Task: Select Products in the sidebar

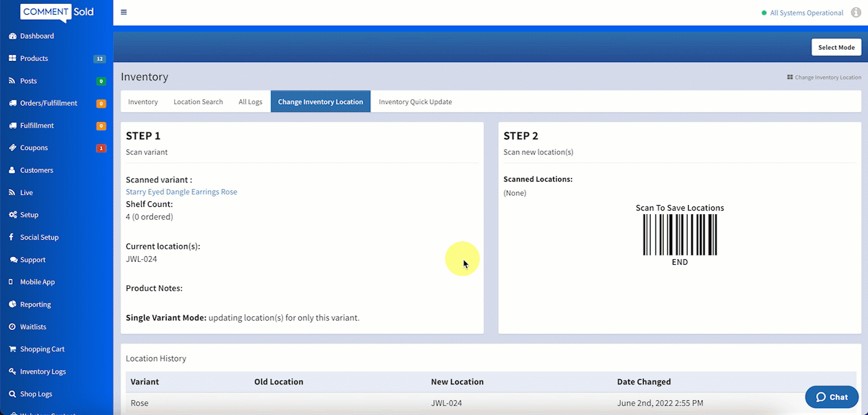Action: click(34, 58)
